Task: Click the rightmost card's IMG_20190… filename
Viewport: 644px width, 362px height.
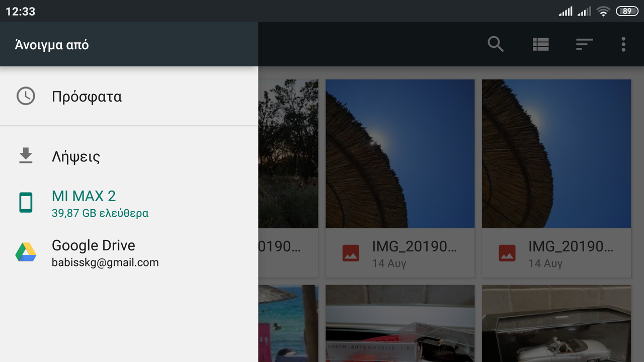Action: [571, 246]
